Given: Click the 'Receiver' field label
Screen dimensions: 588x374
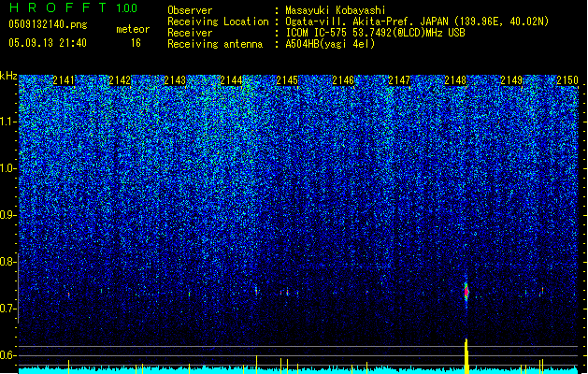Looking at the screenshot, I should (190, 33).
